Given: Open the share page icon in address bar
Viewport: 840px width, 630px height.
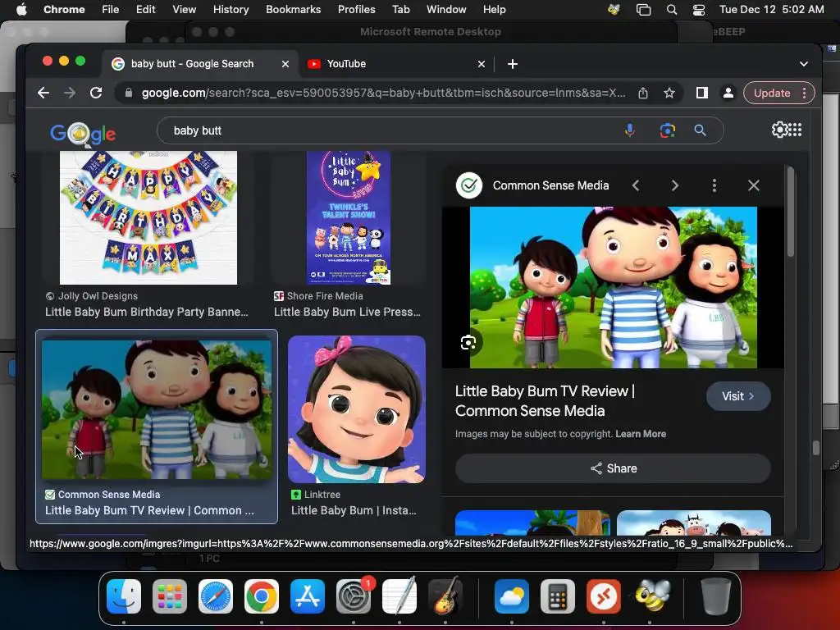Looking at the screenshot, I should pyautogui.click(x=643, y=93).
